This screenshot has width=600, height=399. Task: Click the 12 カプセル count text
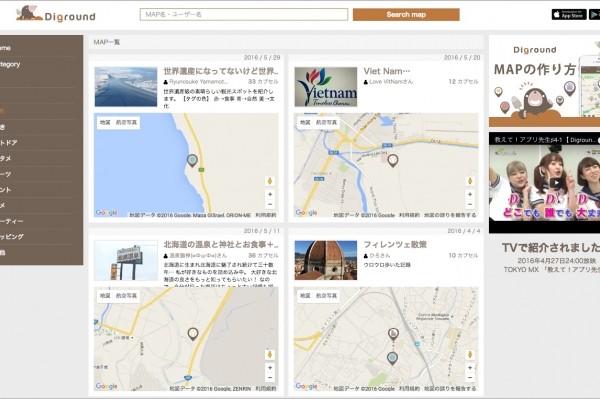[x=463, y=81]
